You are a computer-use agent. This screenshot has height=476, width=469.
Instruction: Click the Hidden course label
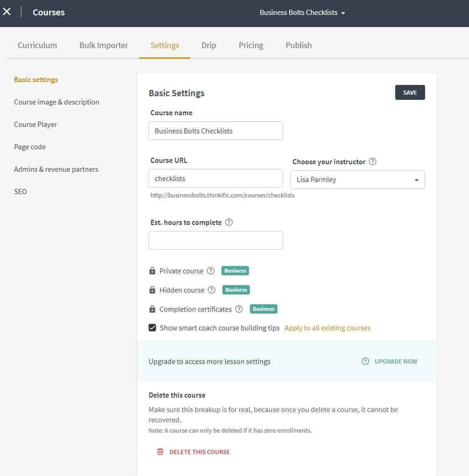pyautogui.click(x=182, y=290)
